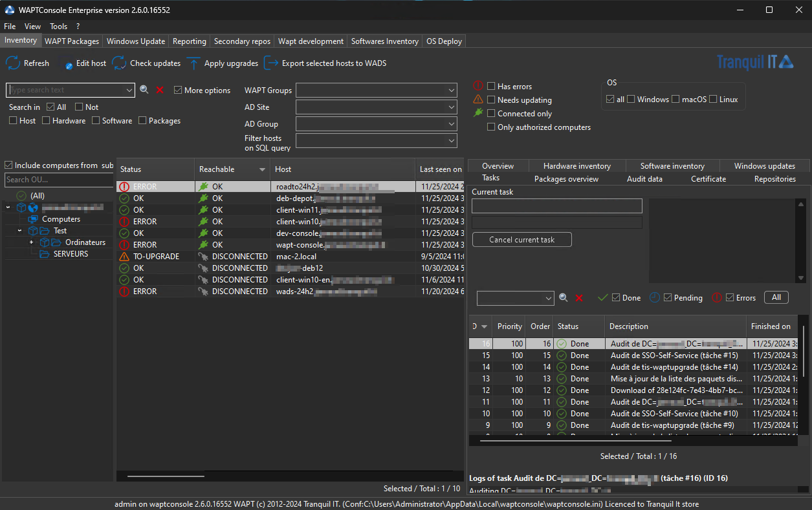Click the Cancel current task button
The image size is (812, 510).
pyautogui.click(x=522, y=240)
